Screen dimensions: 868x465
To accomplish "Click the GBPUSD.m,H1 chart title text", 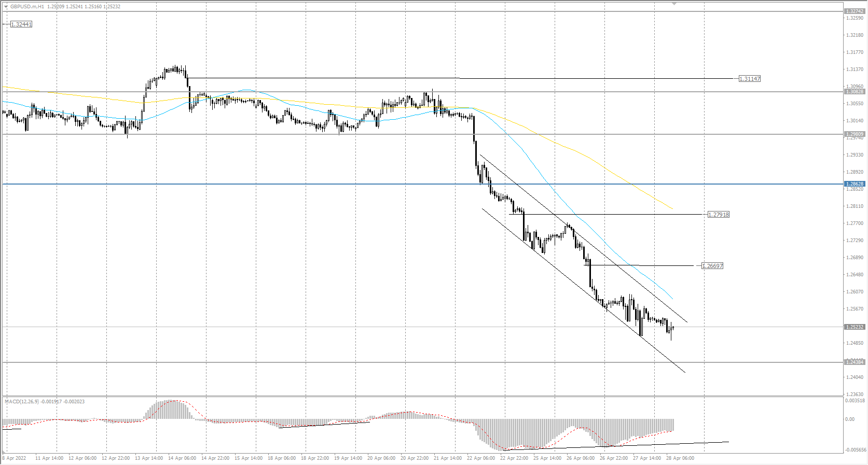I will coord(27,7).
